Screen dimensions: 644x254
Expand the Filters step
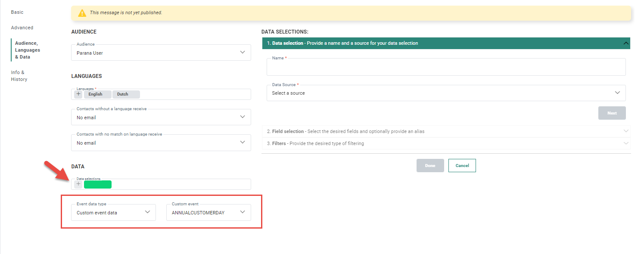tap(446, 143)
